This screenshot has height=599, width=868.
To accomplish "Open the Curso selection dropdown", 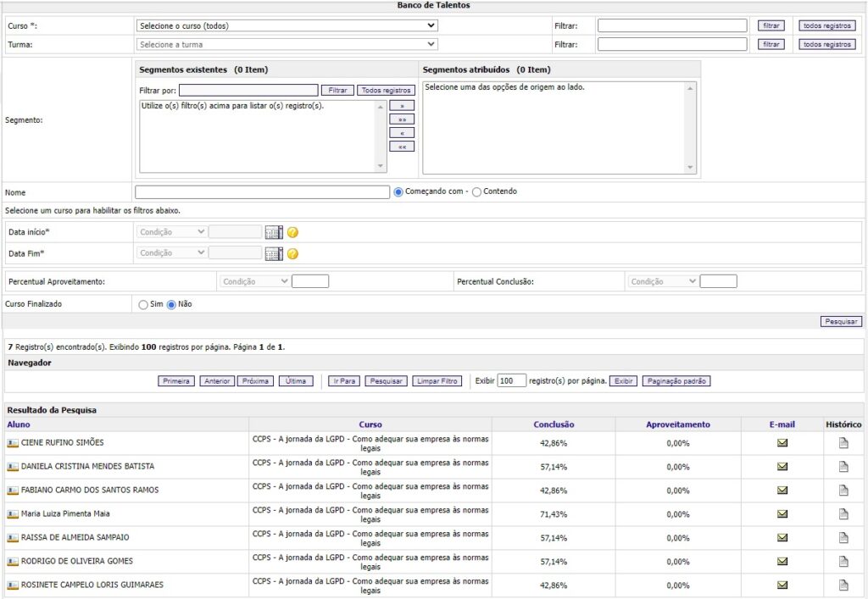I will pyautogui.click(x=287, y=25).
